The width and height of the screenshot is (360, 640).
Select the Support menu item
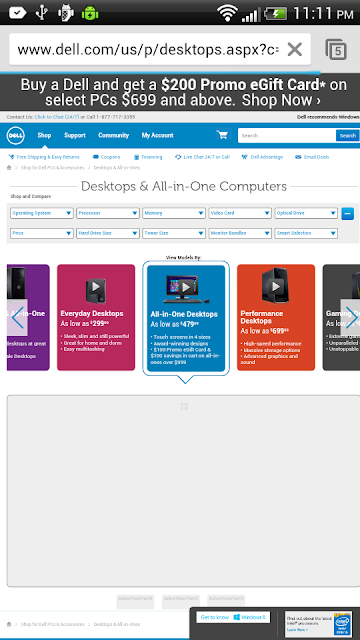(x=75, y=136)
